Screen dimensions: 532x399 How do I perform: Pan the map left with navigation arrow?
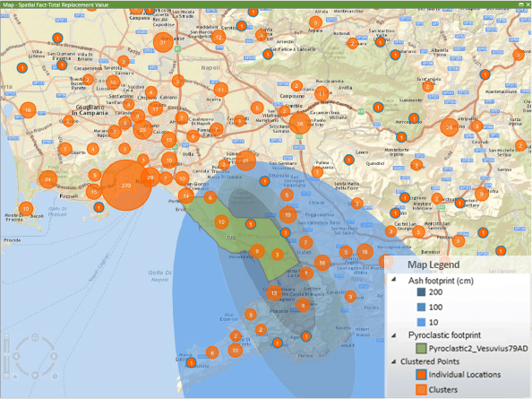pyautogui.click(x=16, y=356)
